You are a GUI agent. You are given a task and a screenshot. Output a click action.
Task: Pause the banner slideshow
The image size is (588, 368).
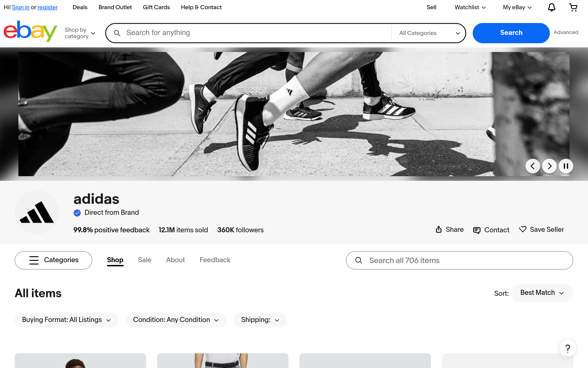pyautogui.click(x=566, y=166)
